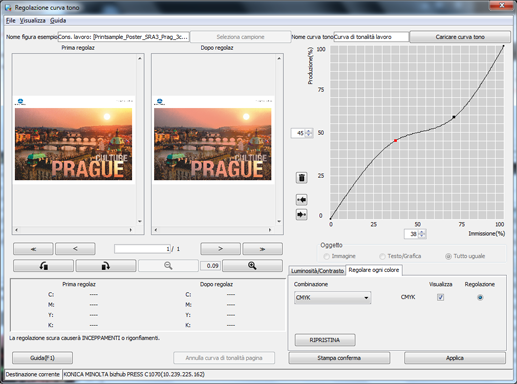Delete curve point with trash icon

tap(301, 178)
